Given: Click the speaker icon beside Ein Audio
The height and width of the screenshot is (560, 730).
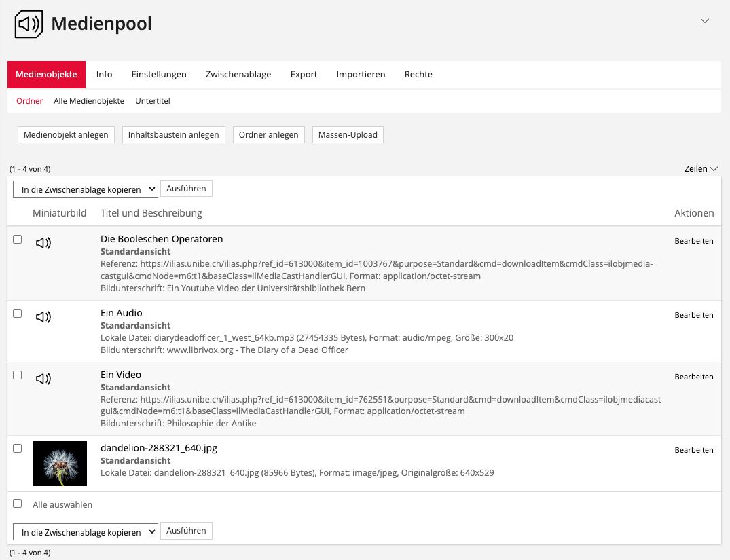Looking at the screenshot, I should point(43,317).
